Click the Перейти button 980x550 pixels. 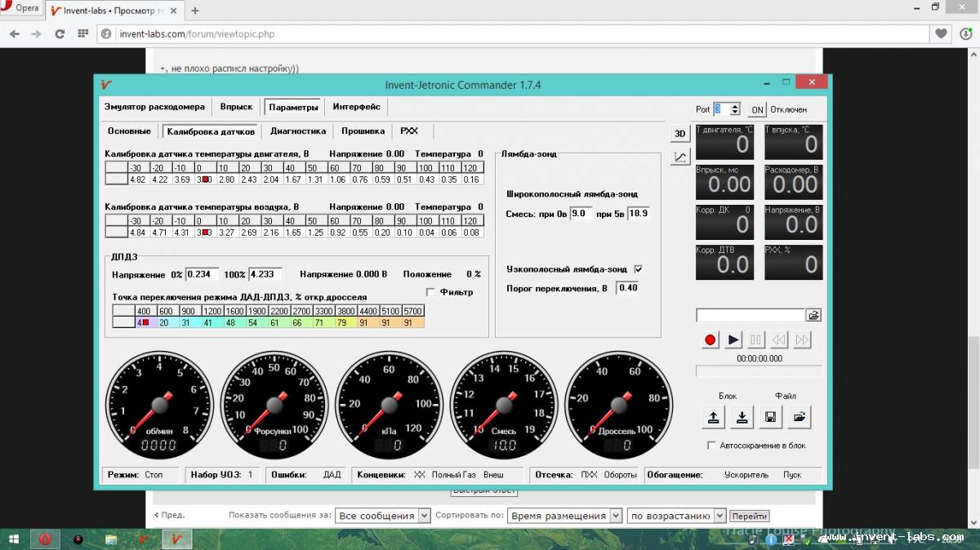point(750,516)
